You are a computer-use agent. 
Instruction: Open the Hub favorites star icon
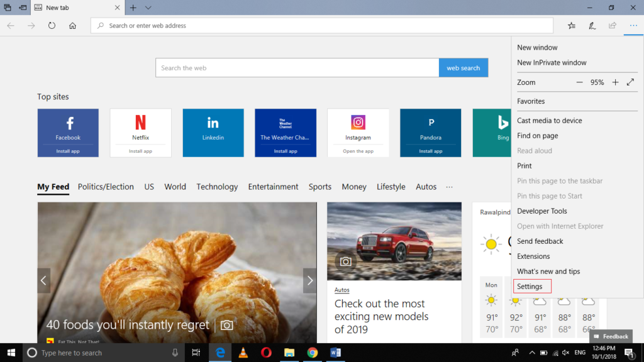(571, 25)
